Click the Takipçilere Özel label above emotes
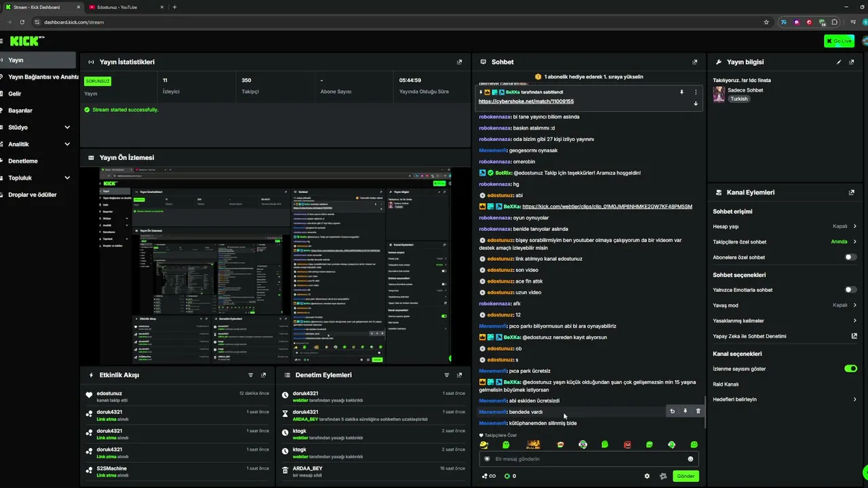 coord(501,435)
